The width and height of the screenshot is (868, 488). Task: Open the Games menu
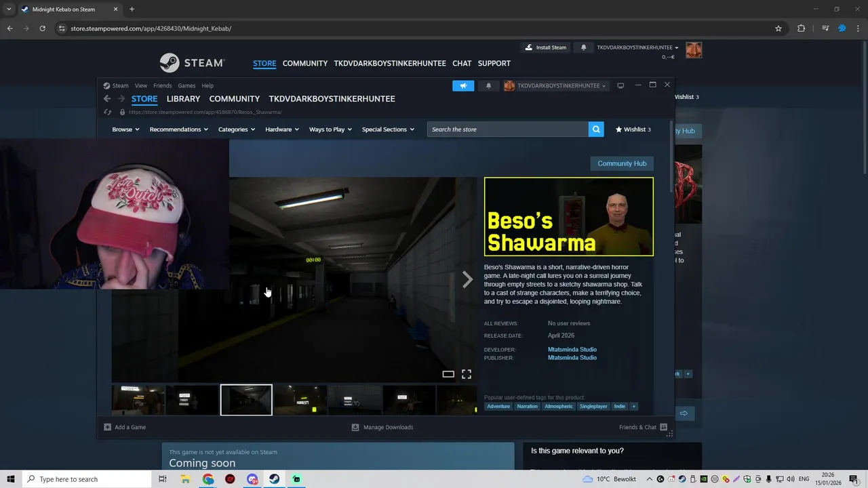coord(186,85)
